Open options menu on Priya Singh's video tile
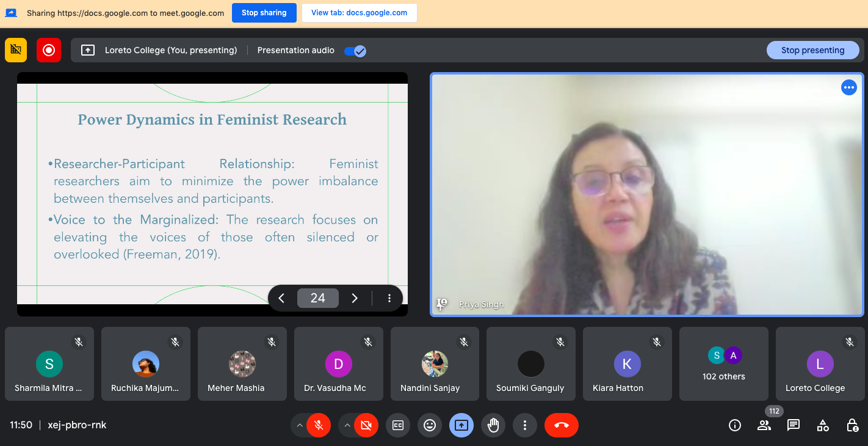The width and height of the screenshot is (868, 446). (x=849, y=88)
